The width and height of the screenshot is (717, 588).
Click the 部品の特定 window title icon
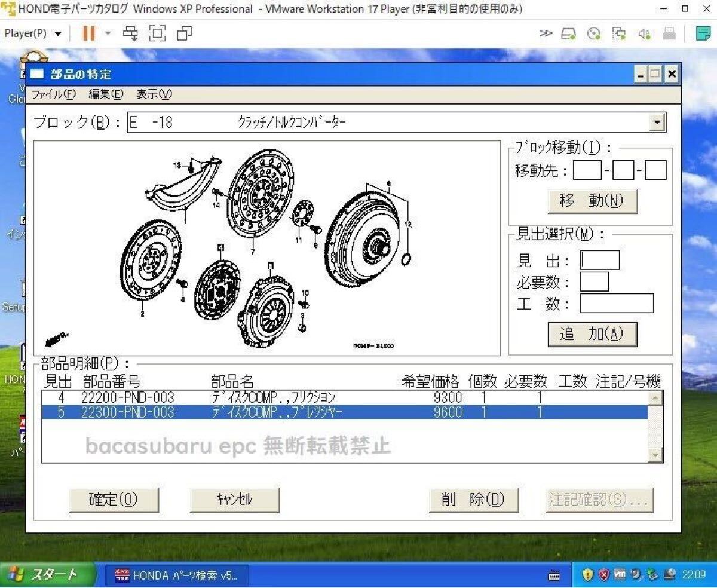click(38, 75)
